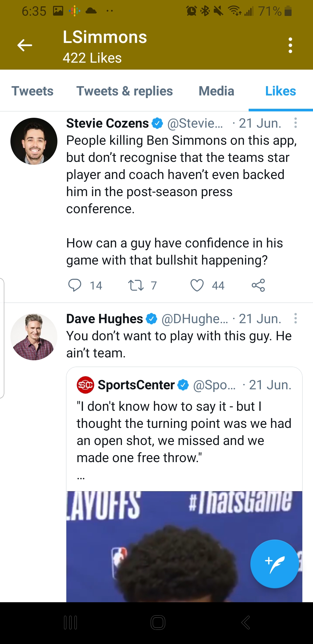This screenshot has width=313, height=644.
Task: Expand options for Stevie Cozens' tweet
Action: (x=295, y=123)
